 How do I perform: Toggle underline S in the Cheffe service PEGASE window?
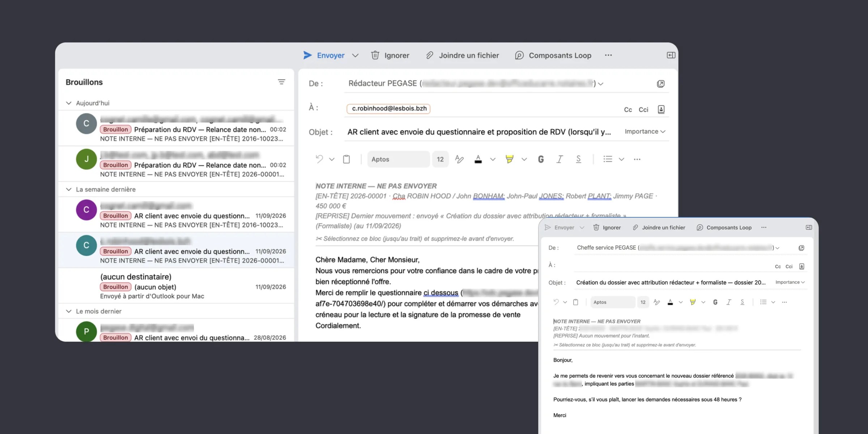point(742,302)
